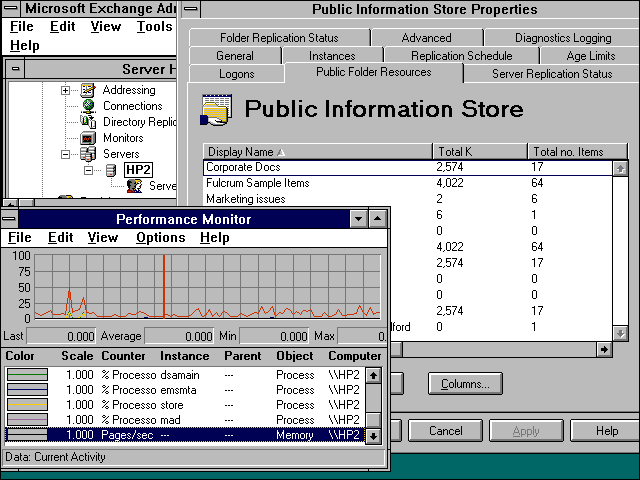Click the green dsamain counter color swatch
The width and height of the screenshot is (640, 480).
point(27,375)
